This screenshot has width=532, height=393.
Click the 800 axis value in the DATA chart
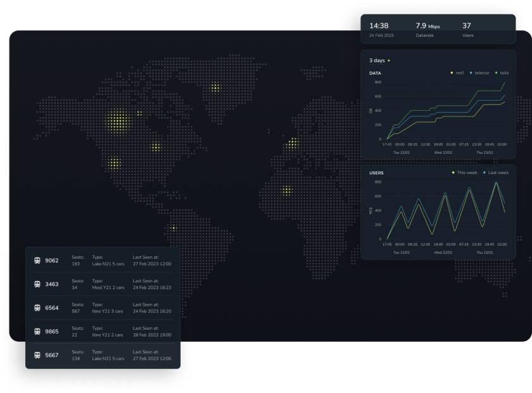coord(378,82)
